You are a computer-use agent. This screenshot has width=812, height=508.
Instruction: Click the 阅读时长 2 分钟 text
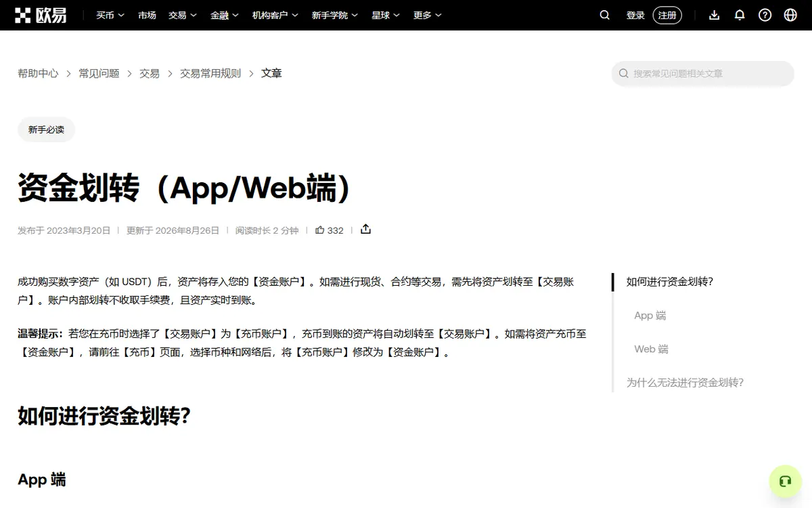[x=267, y=230]
